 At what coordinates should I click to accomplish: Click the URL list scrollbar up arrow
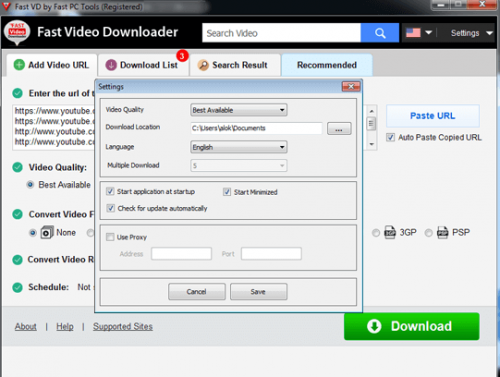[371, 111]
